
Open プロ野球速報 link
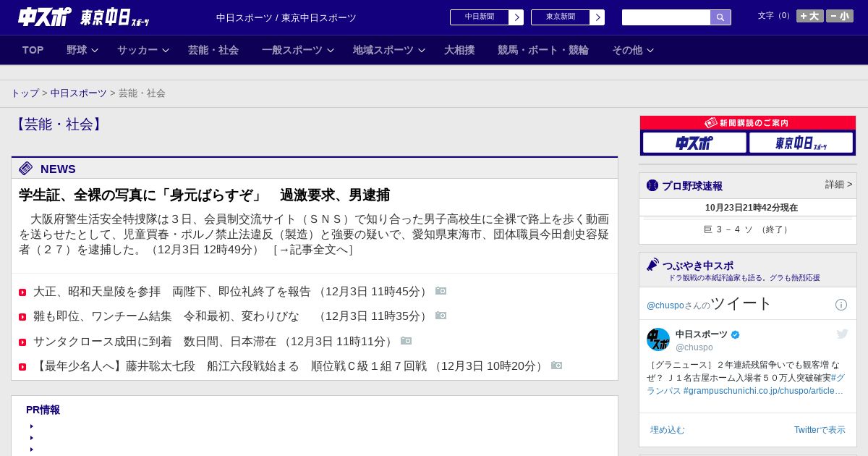coord(692,186)
